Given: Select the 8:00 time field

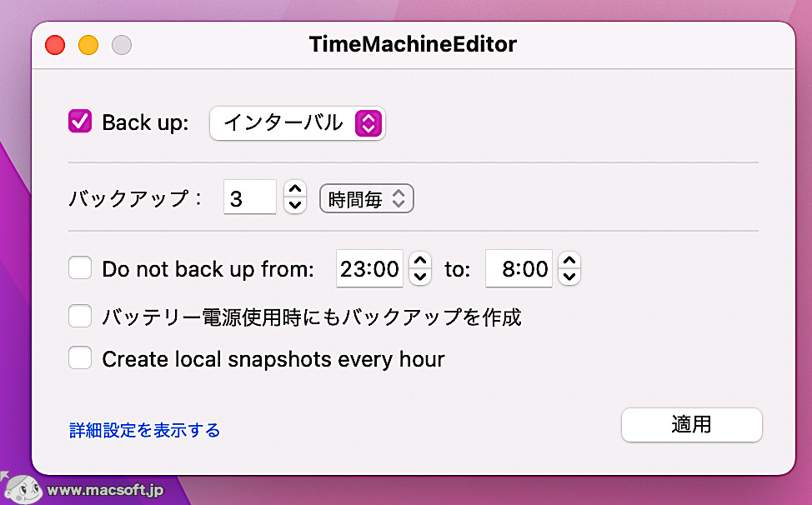Looking at the screenshot, I should pyautogui.click(x=519, y=268).
